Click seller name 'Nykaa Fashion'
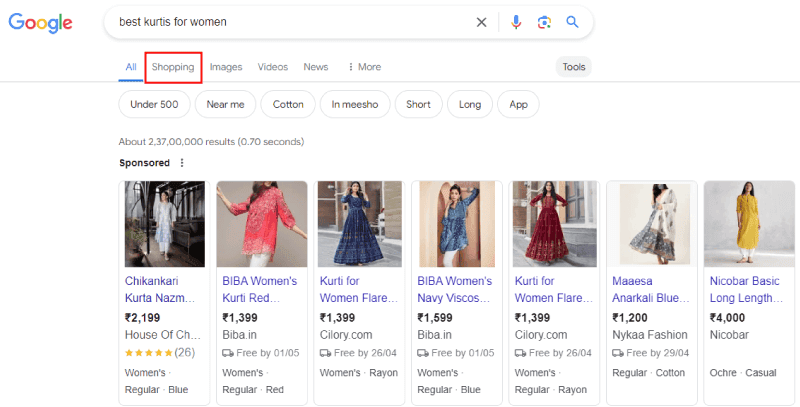Screen dimensions: 800x407 [x=649, y=335]
